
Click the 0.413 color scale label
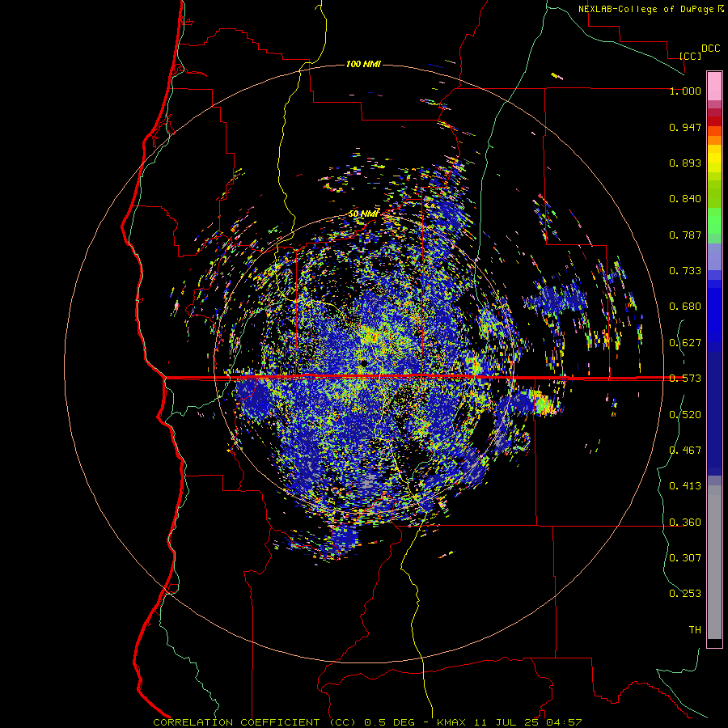pyautogui.click(x=685, y=486)
